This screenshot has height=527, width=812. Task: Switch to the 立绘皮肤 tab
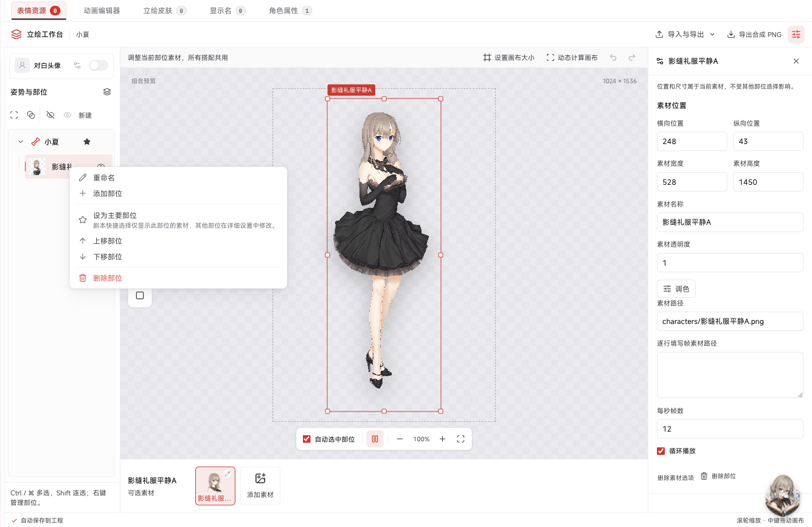click(165, 10)
